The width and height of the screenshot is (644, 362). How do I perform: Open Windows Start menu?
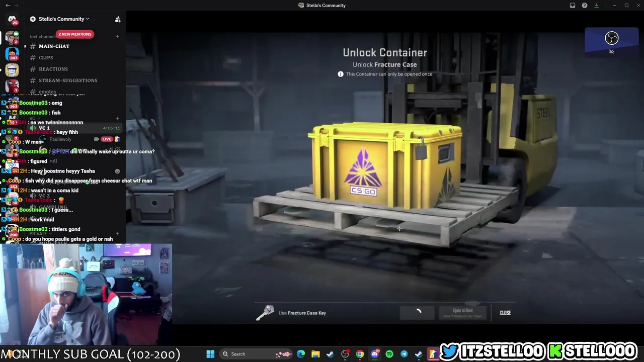click(x=210, y=354)
